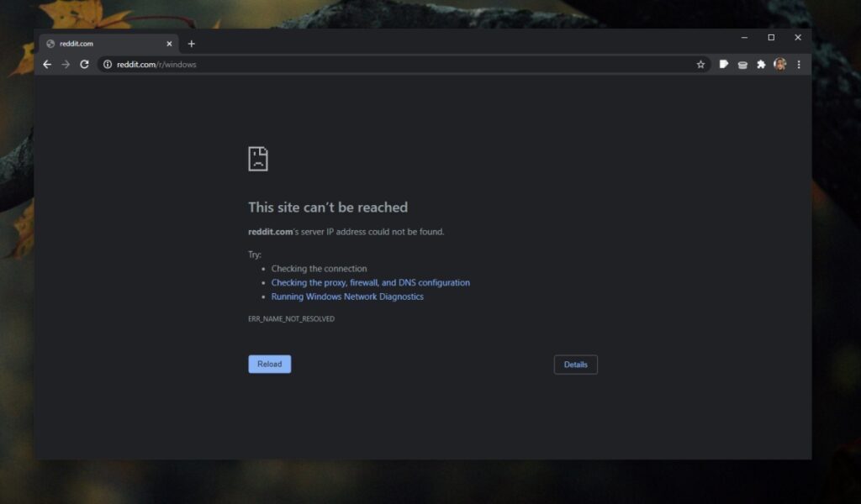The height and width of the screenshot is (504, 861).
Task: Click the Reload button
Action: [269, 364]
